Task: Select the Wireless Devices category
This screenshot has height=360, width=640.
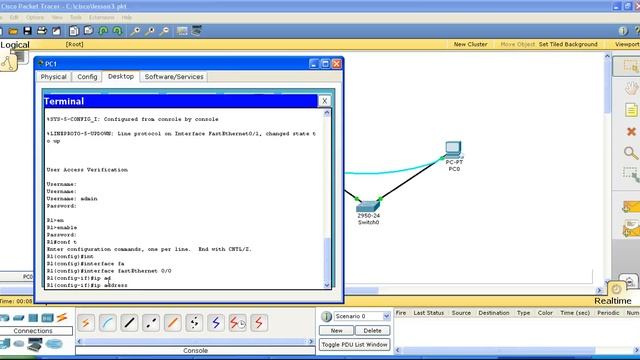Action: pyautogui.click(x=47, y=318)
